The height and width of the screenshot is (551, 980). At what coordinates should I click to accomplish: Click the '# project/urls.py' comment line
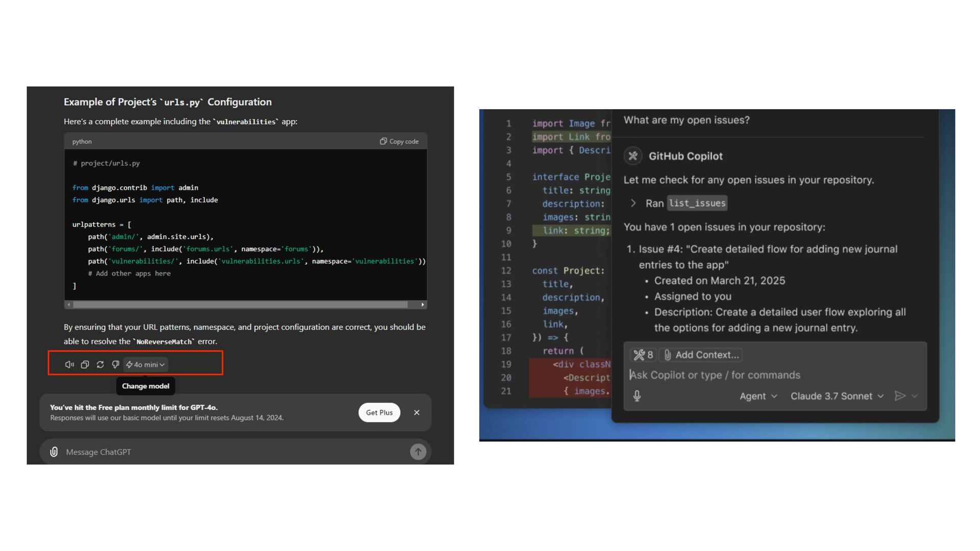[x=106, y=163]
